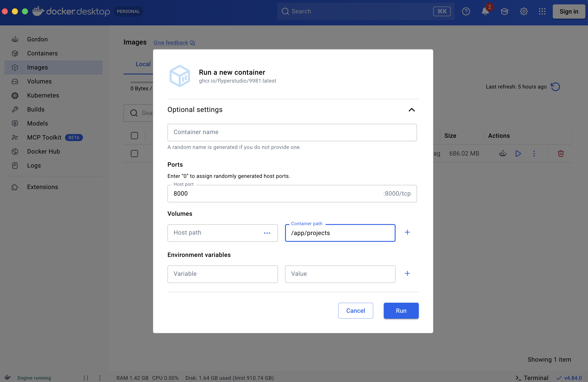
Task: Open the apps grid menu
Action: point(542,11)
